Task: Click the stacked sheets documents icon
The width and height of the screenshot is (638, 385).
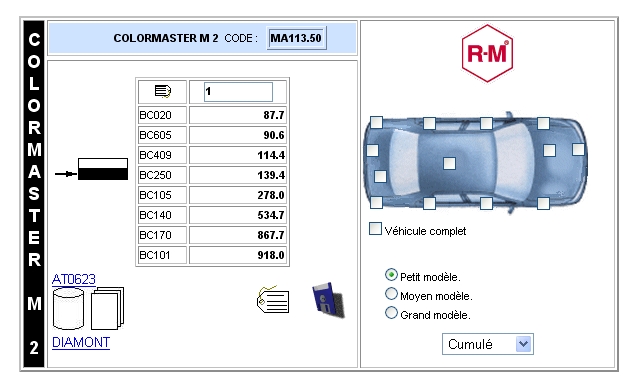Action: click(107, 308)
